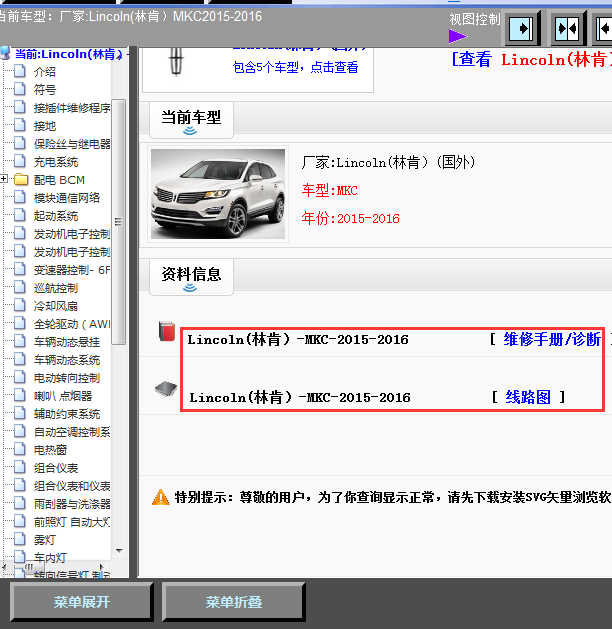
Task: Click page icon beside 电热窗
Action: tap(20, 449)
